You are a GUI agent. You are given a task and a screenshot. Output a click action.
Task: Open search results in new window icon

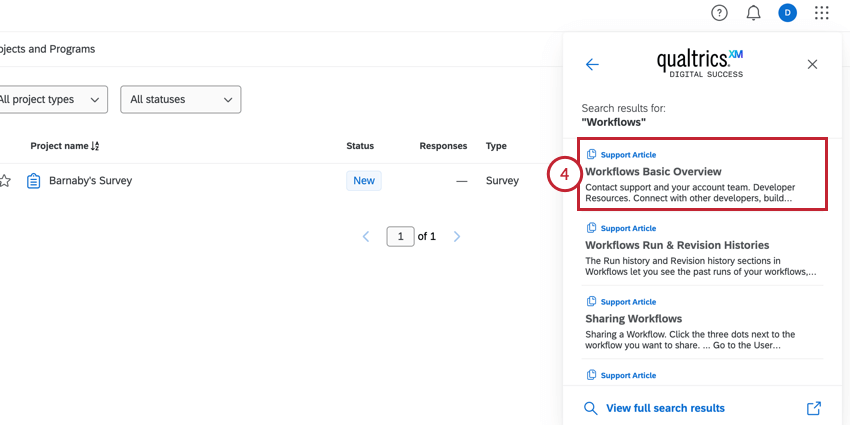pyautogui.click(x=813, y=408)
